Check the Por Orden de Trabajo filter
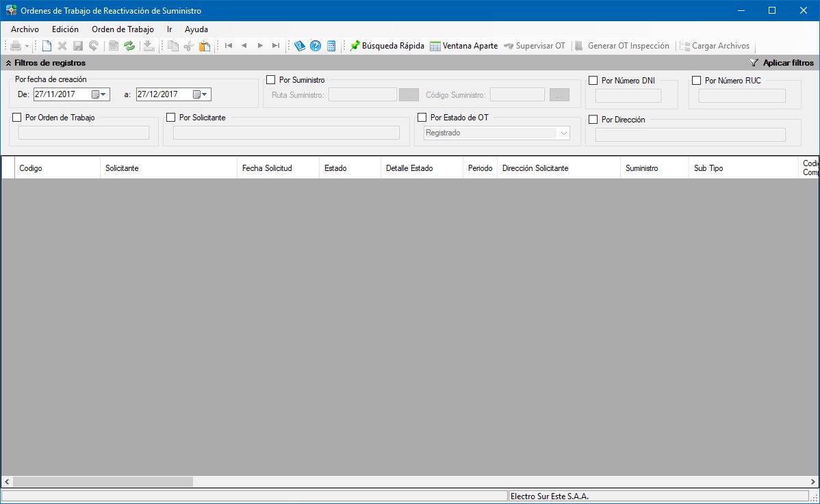The height and width of the screenshot is (504, 820). (x=17, y=118)
